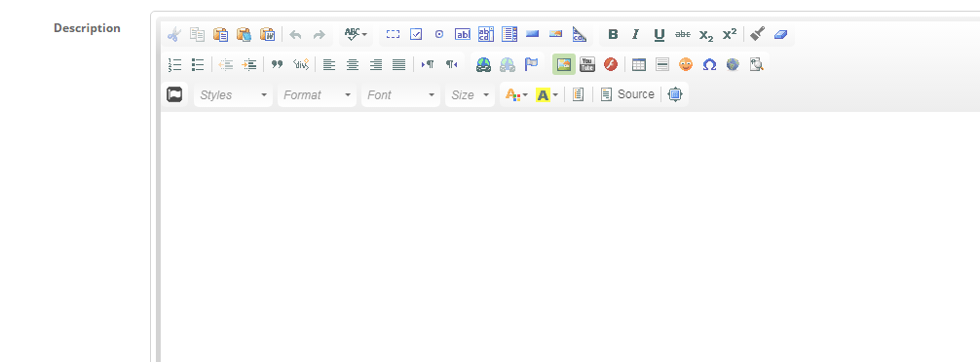Align text right
The height and width of the screenshot is (362, 980).
point(376,64)
